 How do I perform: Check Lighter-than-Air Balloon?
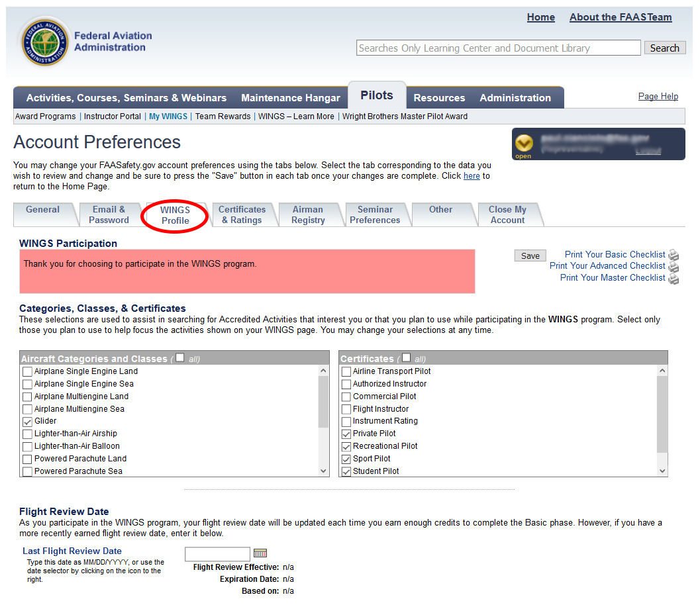27,446
